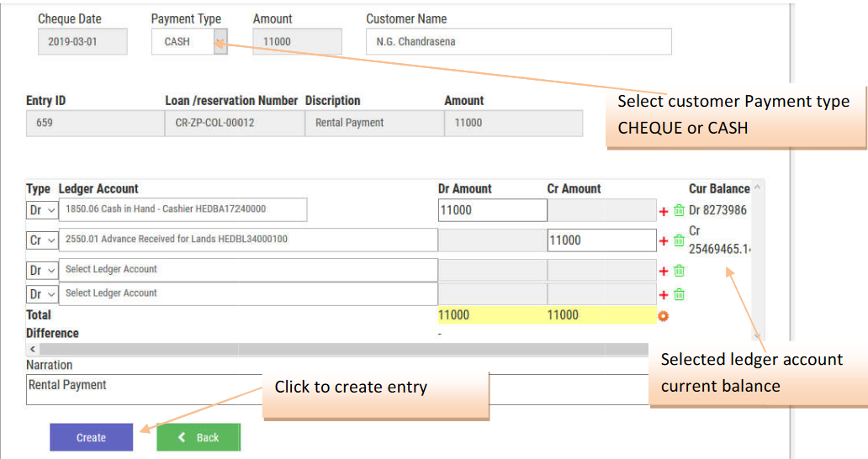Click orange gear icon beside totals

coord(663,316)
